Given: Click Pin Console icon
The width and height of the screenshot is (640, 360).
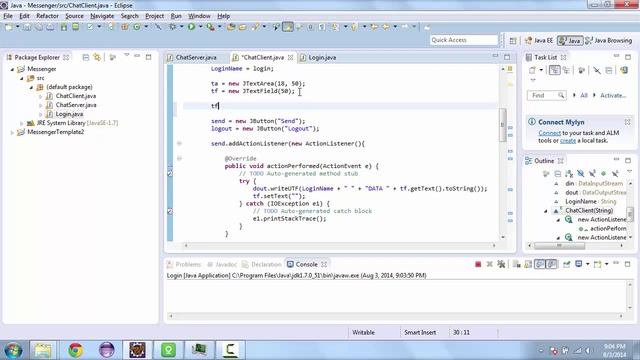Looking at the screenshot, I should [567, 264].
